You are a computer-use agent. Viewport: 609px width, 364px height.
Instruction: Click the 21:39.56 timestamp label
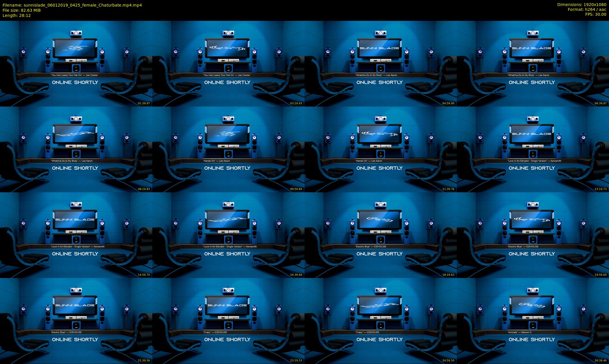click(x=144, y=361)
